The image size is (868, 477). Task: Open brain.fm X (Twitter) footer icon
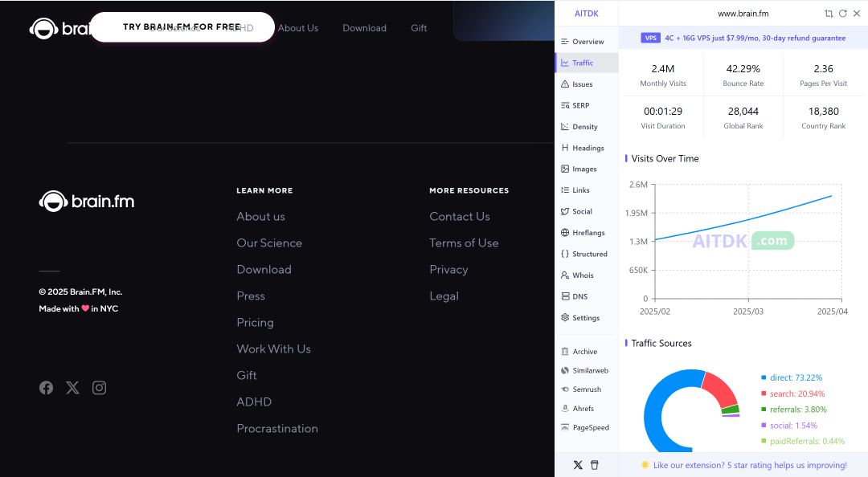(72, 388)
